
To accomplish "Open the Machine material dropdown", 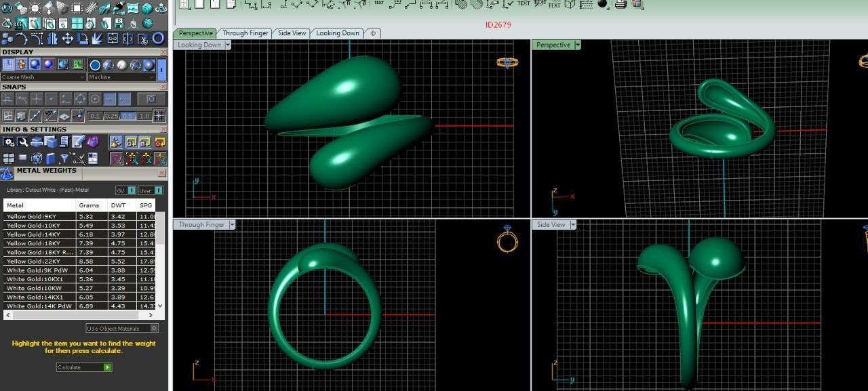I will [x=122, y=77].
